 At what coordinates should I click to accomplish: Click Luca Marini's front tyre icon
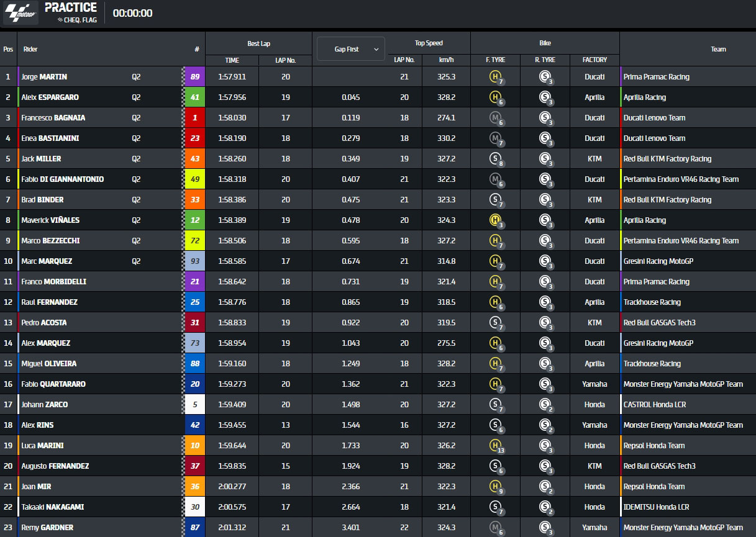[495, 446]
